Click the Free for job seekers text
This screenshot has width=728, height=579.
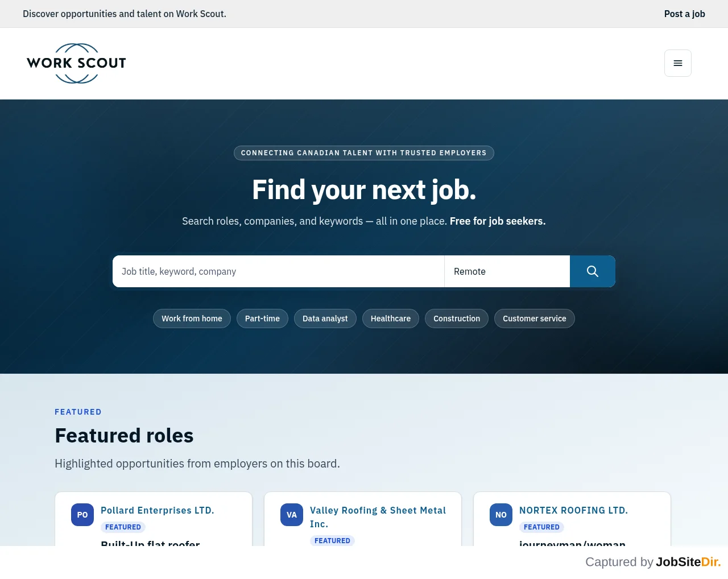[x=498, y=221]
